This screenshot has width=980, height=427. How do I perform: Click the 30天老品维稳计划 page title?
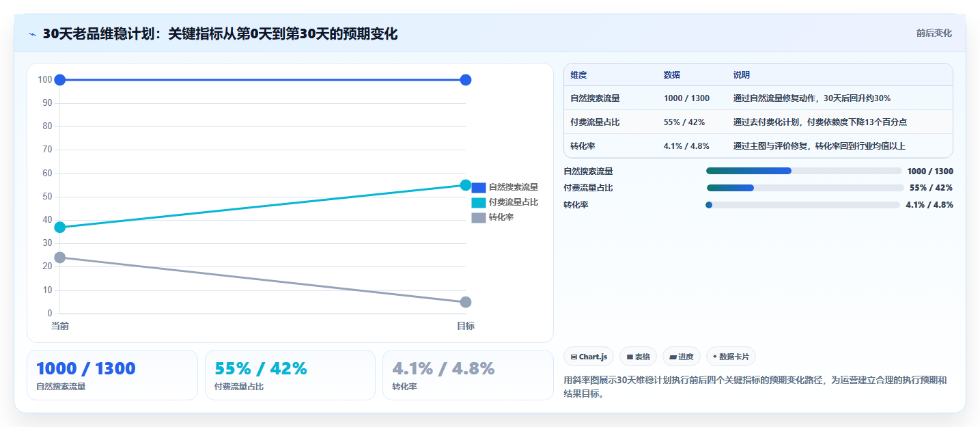point(220,34)
